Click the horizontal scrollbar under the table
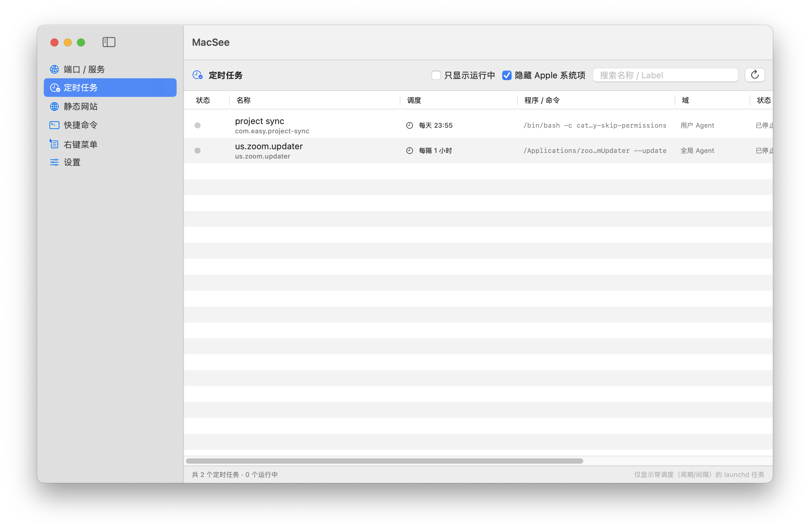Viewport: 810px width, 532px height. point(384,461)
